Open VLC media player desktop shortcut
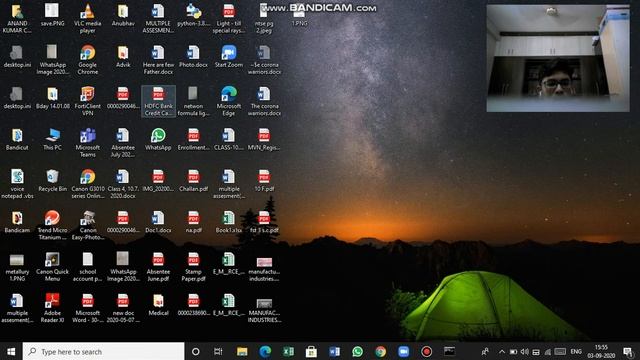640x360 pixels. pyautogui.click(x=87, y=18)
